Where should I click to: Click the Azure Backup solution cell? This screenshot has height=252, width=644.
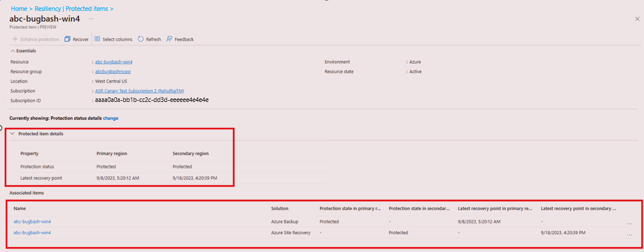285,222
